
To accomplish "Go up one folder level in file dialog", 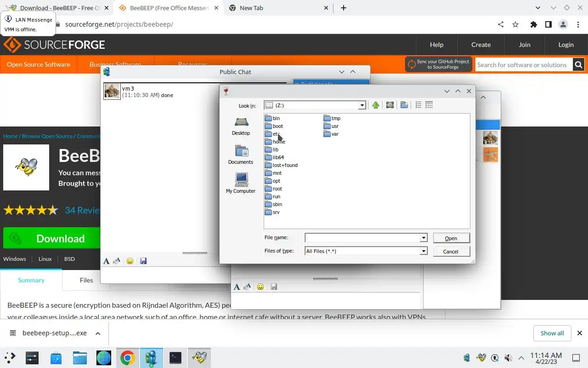I will 376,105.
